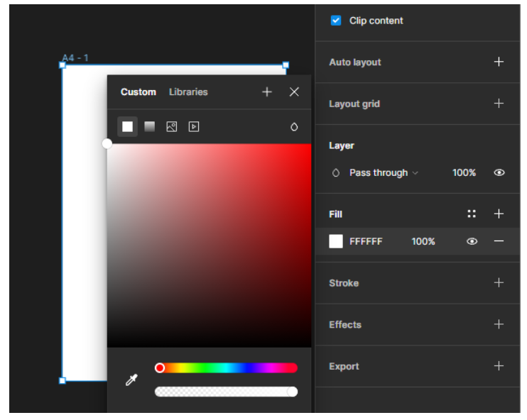Click the FFFFFF hex color field

pyautogui.click(x=366, y=241)
